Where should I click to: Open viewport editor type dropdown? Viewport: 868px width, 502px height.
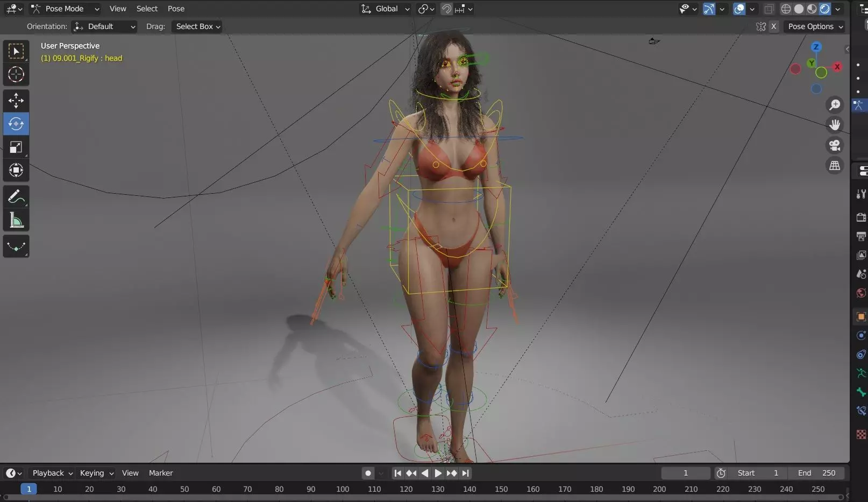(13, 9)
